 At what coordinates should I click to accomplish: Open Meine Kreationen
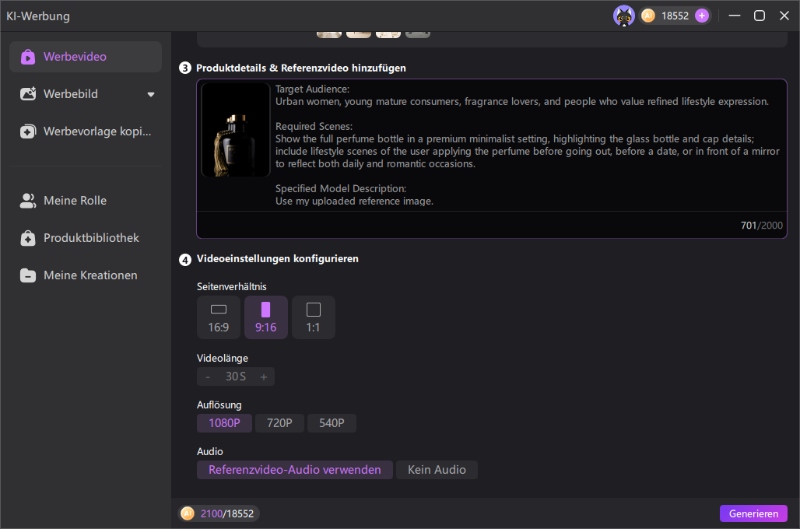(x=85, y=275)
